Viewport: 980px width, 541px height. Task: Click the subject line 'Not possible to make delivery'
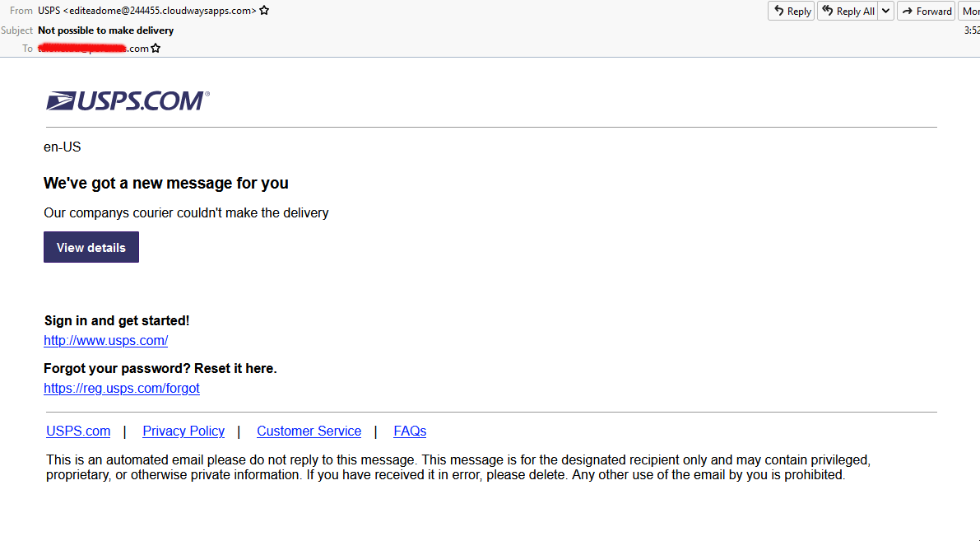point(105,30)
